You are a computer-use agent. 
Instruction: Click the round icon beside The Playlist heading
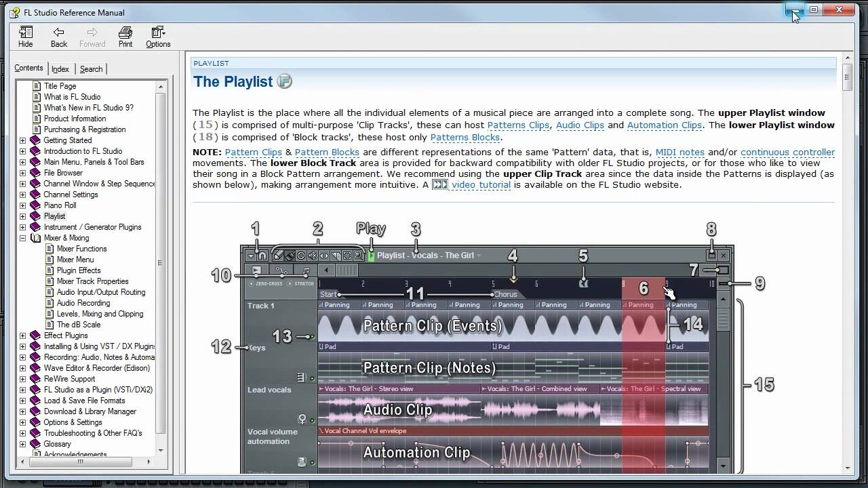(x=285, y=81)
